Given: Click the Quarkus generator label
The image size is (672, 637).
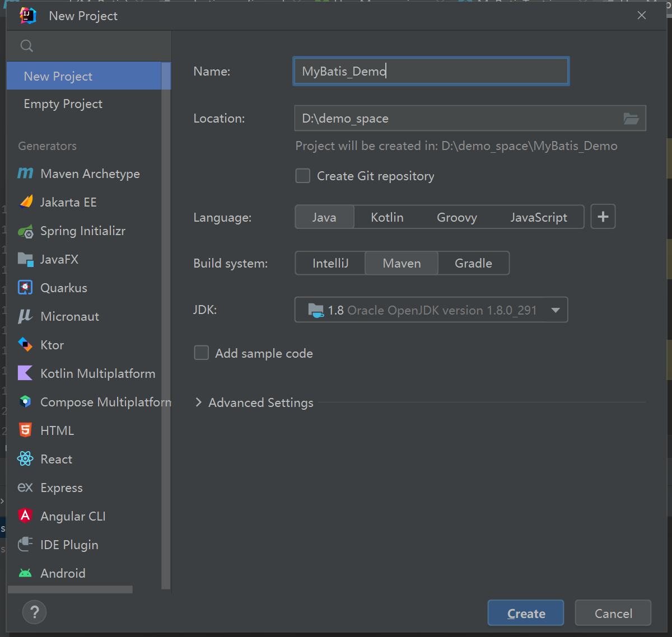Looking at the screenshot, I should pyautogui.click(x=64, y=288).
